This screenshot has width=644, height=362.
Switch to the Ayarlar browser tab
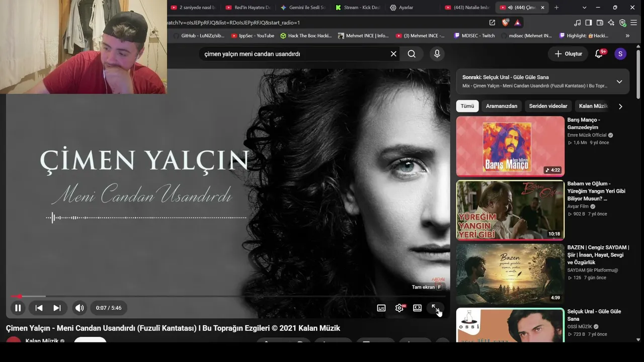pos(413,8)
